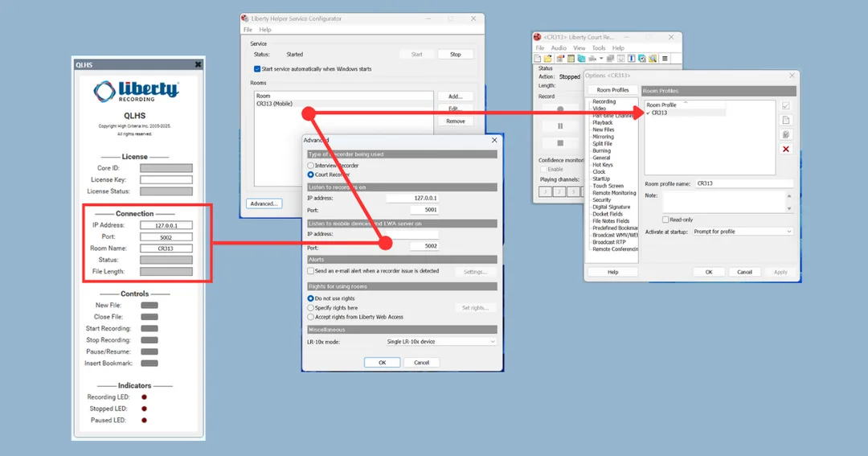Viewport: 868px width, 456px height.
Task: Select the Remote Monitoring options tree item
Action: tap(614, 193)
